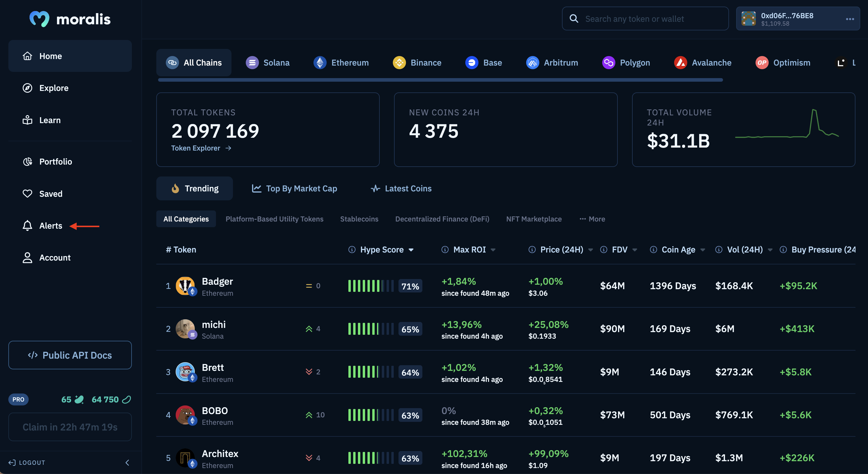Collapse the sidebar with chevron arrow
868x474 pixels.
[x=127, y=463]
